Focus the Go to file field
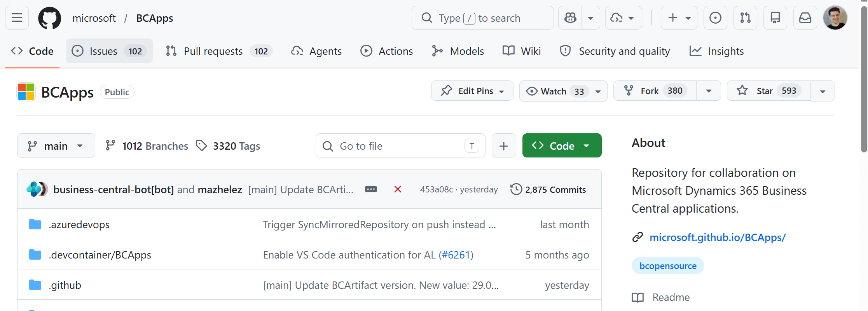 [400, 146]
